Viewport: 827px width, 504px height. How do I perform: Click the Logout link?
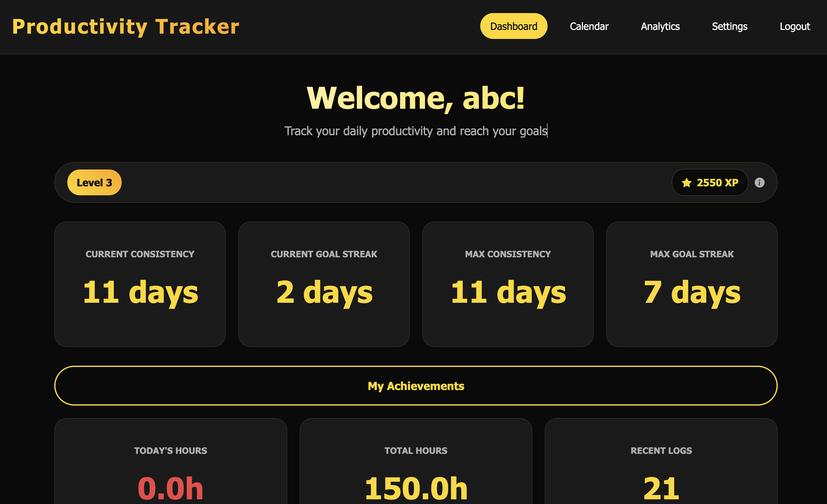795,26
